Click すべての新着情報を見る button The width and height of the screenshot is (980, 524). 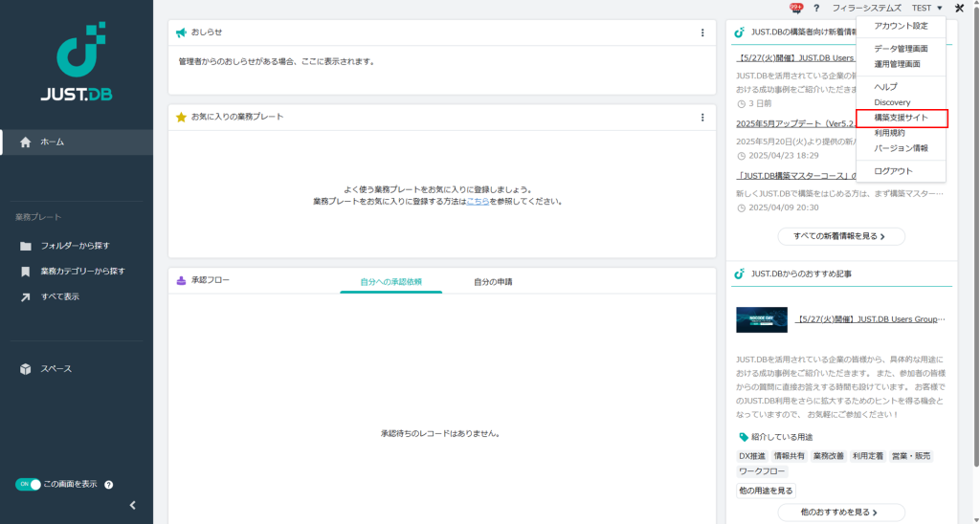pos(841,237)
